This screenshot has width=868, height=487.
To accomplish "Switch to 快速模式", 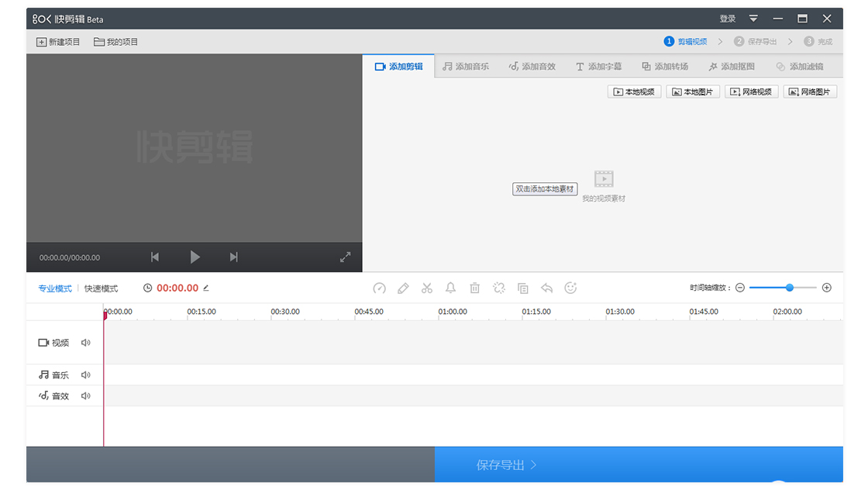I will click(x=101, y=288).
